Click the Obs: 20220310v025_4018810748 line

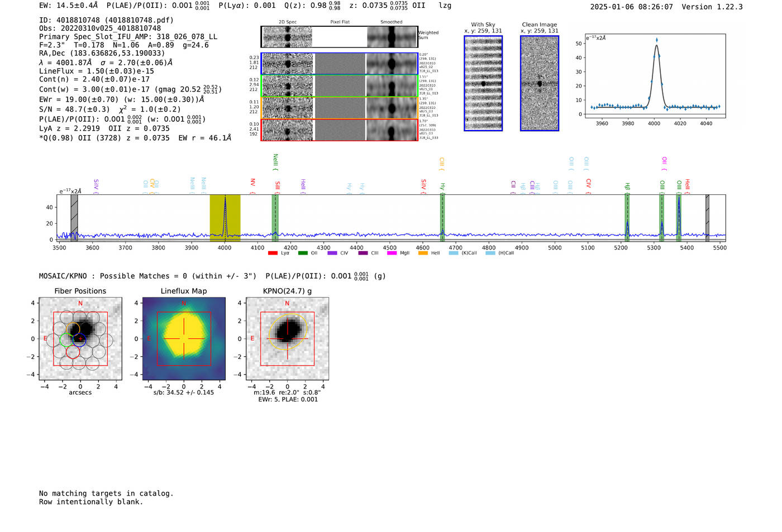pos(100,28)
